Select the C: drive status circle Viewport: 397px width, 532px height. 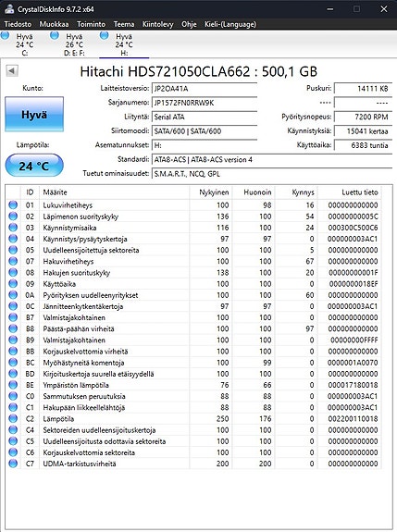click(6, 36)
